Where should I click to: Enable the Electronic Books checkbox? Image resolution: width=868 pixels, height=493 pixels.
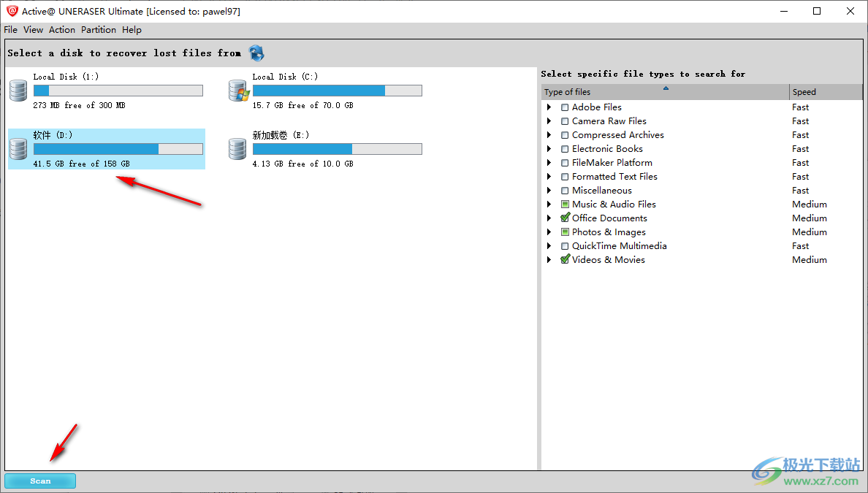point(565,149)
